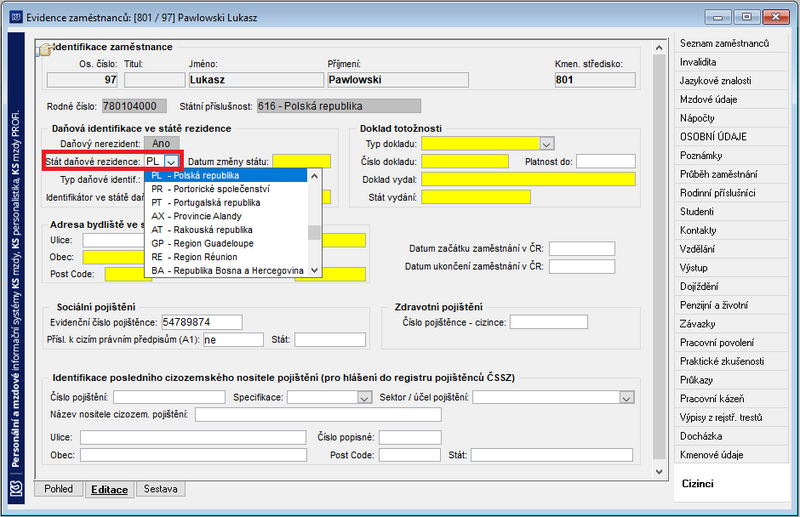The width and height of the screenshot is (800, 517).
Task: Expand the Specifikace dropdown
Action: point(364,398)
